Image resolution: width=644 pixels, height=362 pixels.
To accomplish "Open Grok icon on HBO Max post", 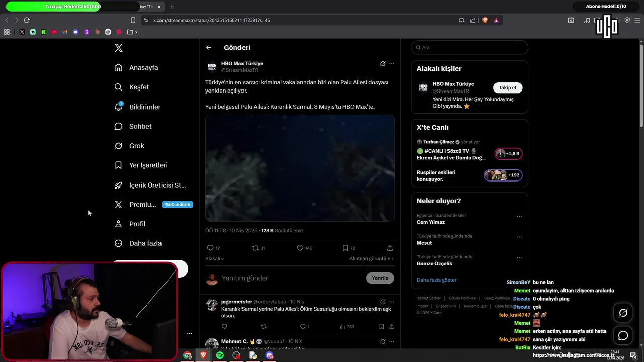I will 383,64.
